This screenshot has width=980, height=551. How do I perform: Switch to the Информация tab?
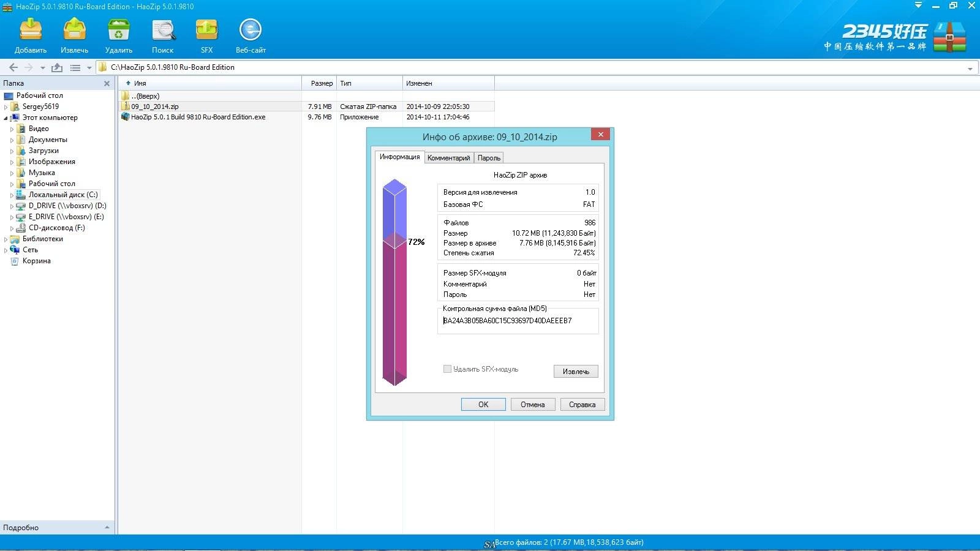point(399,157)
